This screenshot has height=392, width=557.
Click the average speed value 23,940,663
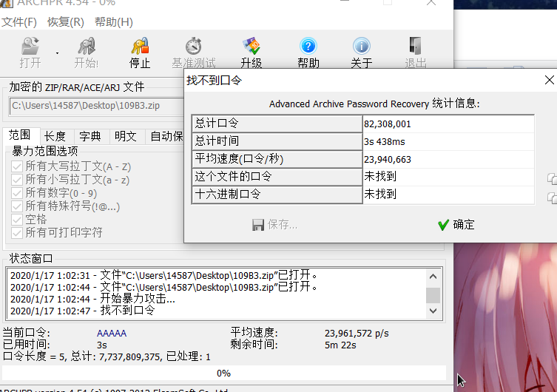(387, 160)
